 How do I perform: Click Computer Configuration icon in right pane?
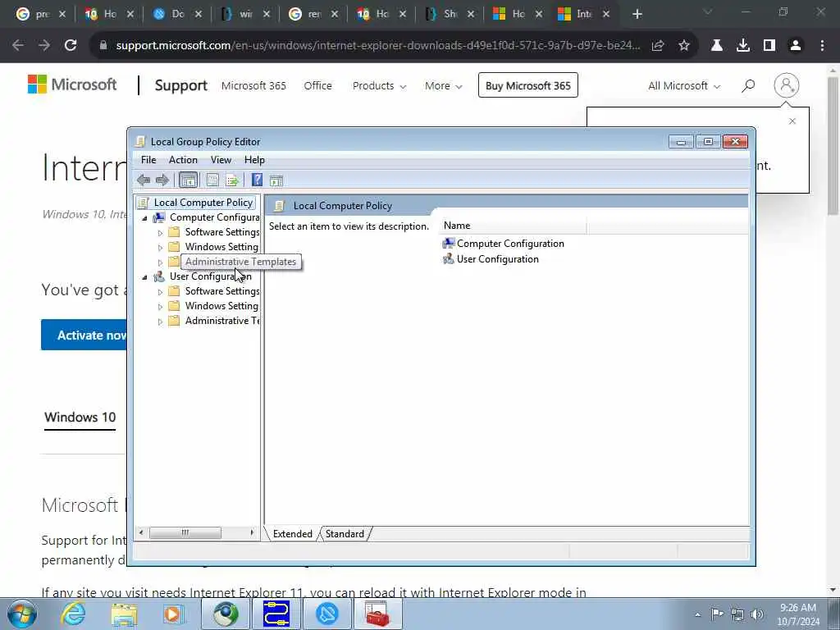(x=449, y=244)
